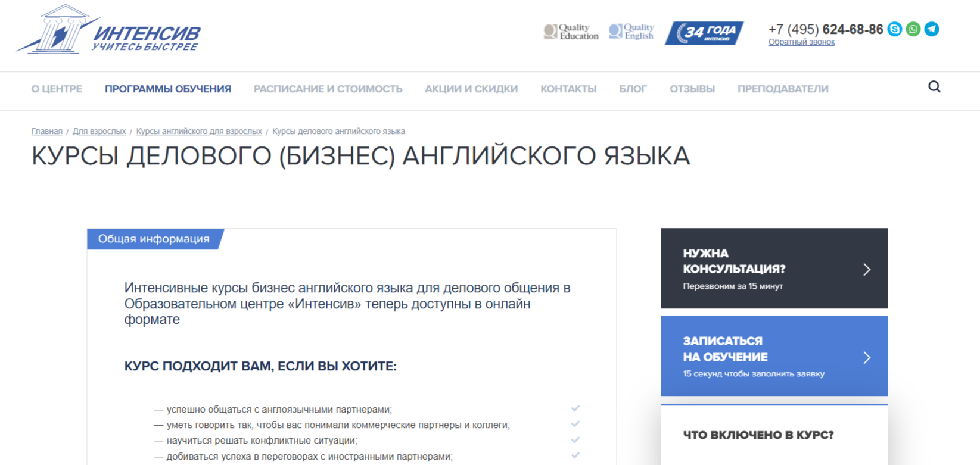Click heading Курс подходит вам, если вы хотите
The width and height of the screenshot is (980, 465).
pyautogui.click(x=260, y=366)
